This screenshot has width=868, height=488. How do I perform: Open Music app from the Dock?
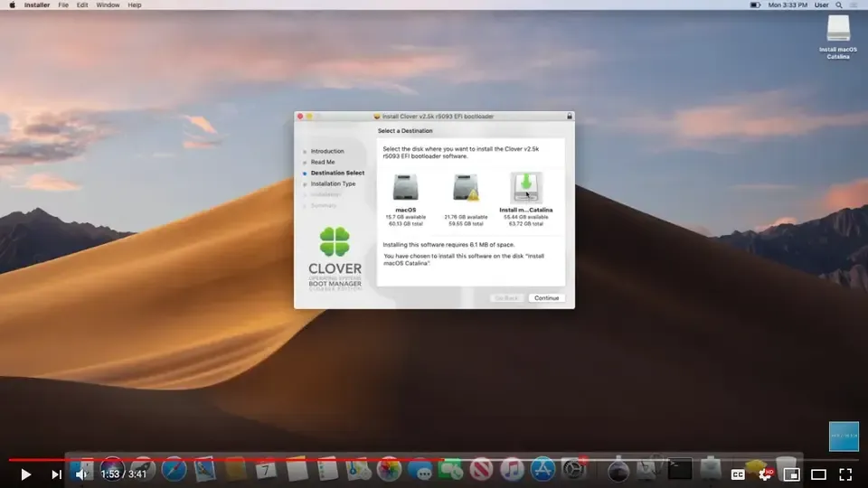[512, 470]
